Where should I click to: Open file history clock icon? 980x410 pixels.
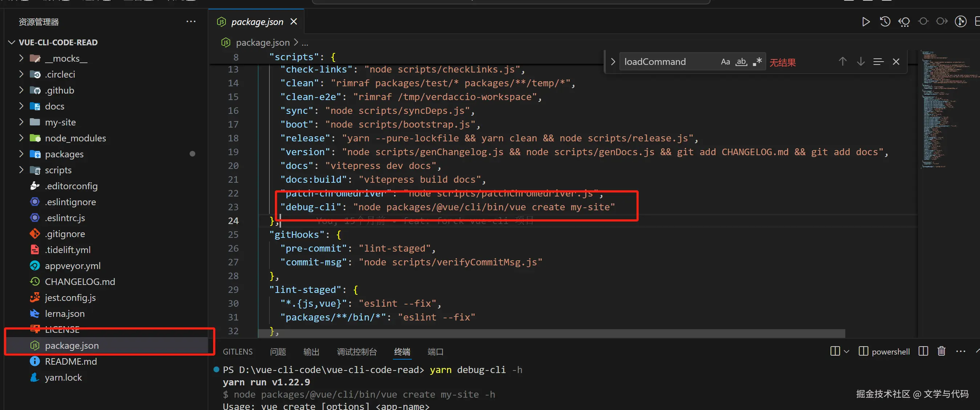[885, 22]
